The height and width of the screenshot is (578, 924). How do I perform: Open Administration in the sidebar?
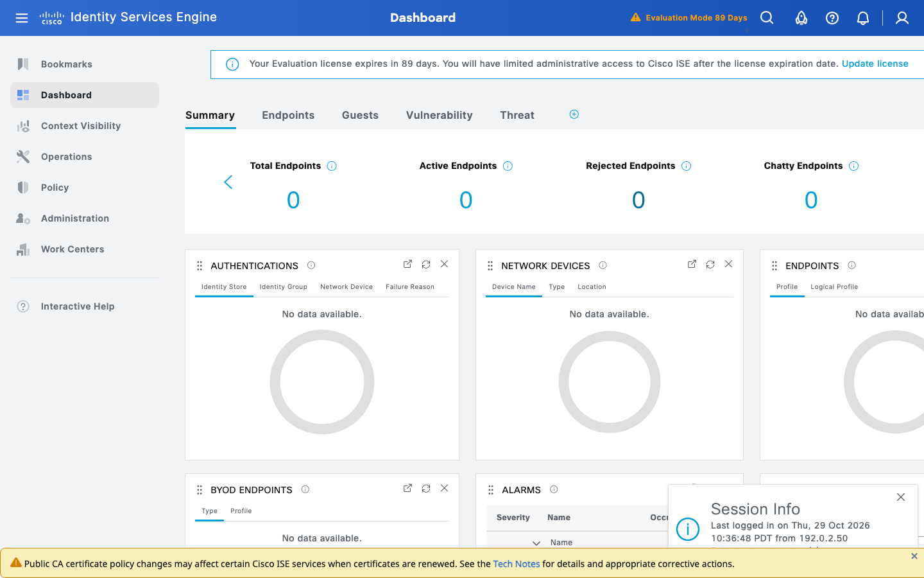pyautogui.click(x=85, y=218)
